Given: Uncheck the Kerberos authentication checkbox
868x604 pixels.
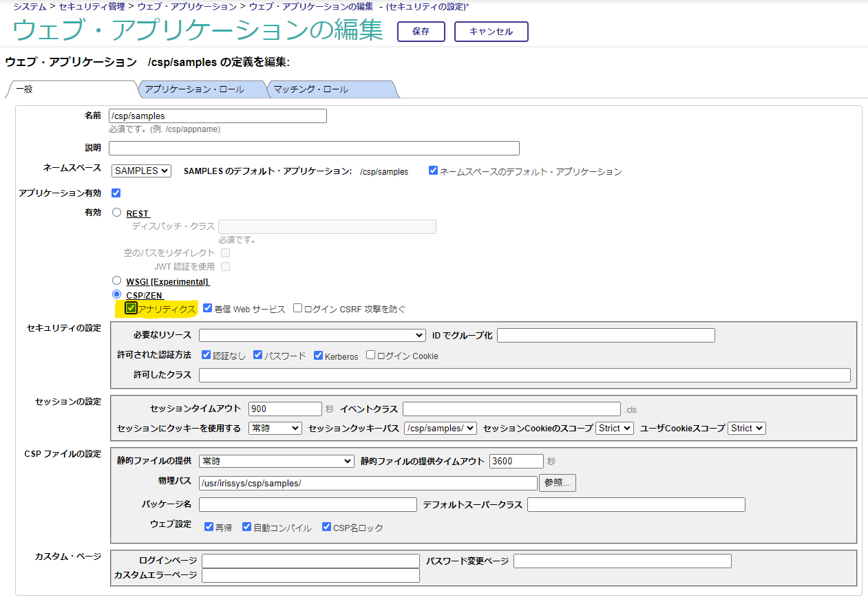Looking at the screenshot, I should tap(318, 355).
